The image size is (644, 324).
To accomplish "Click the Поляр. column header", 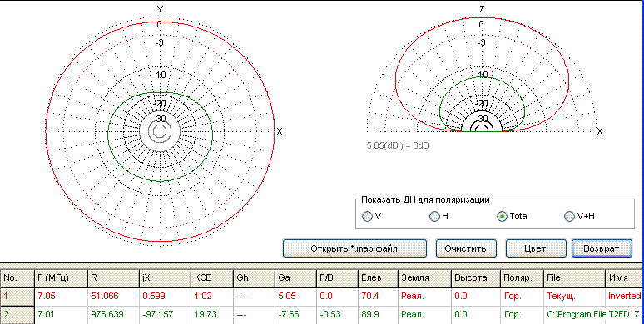I will pos(522,278).
